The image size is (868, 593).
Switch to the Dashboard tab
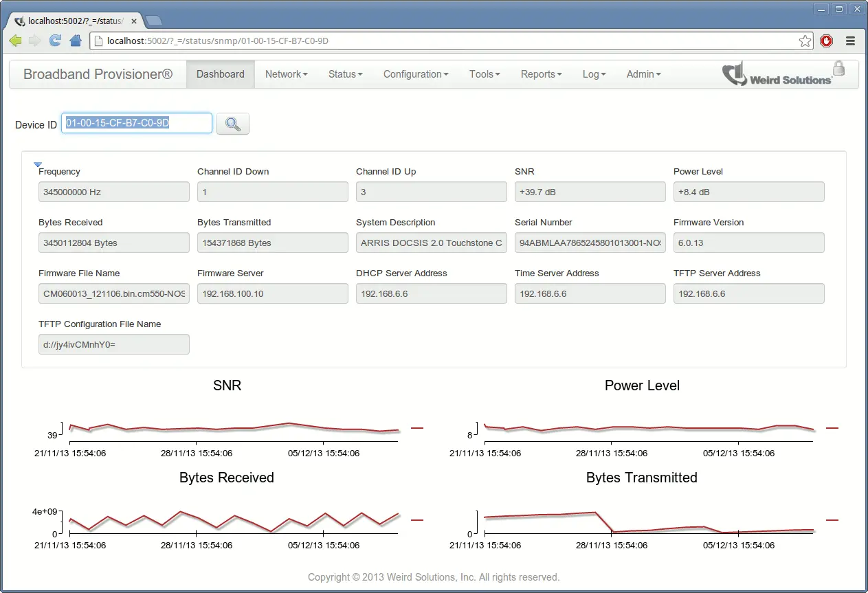point(220,74)
